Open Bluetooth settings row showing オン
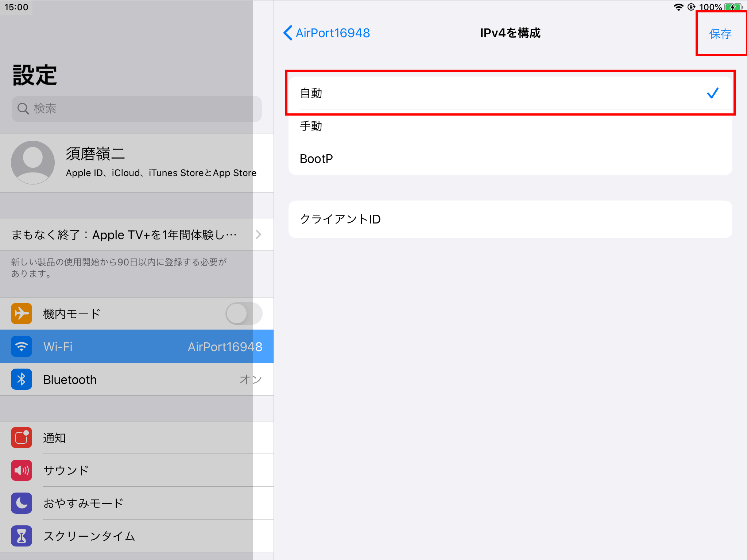The image size is (747, 560). click(146, 379)
